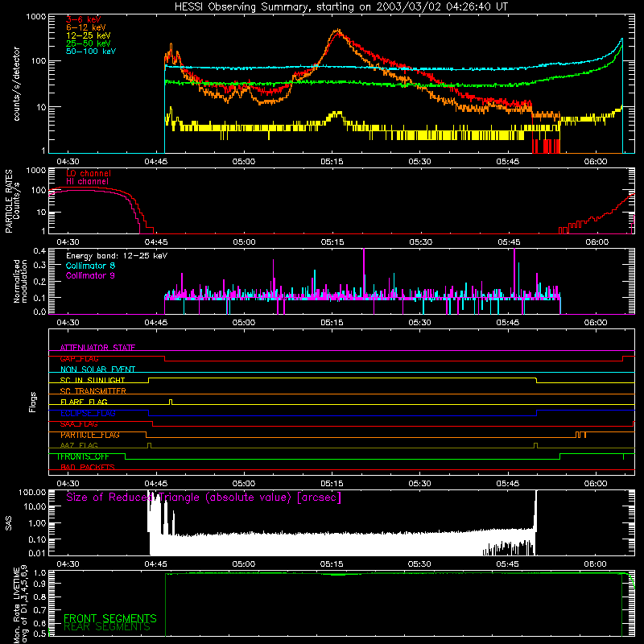Image resolution: width=644 pixels, height=644 pixels.
Task: Click the SC_IN_SUNLIGHT flag label
Action: [93, 380]
